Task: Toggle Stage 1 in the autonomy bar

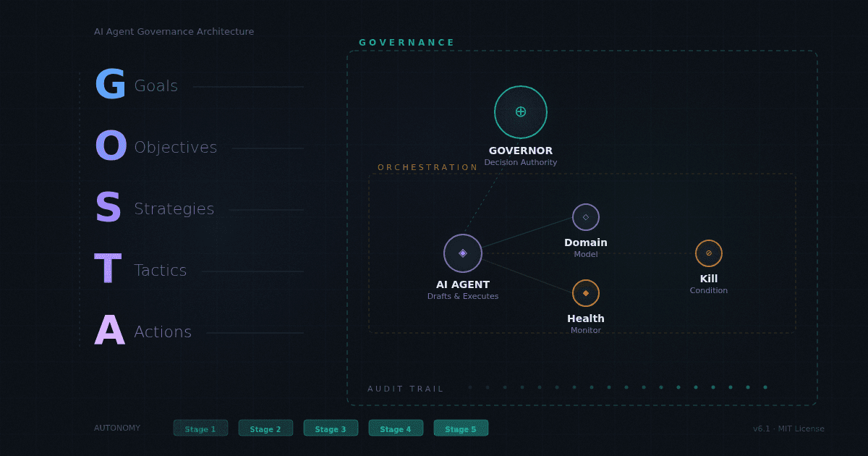Action: click(200, 428)
